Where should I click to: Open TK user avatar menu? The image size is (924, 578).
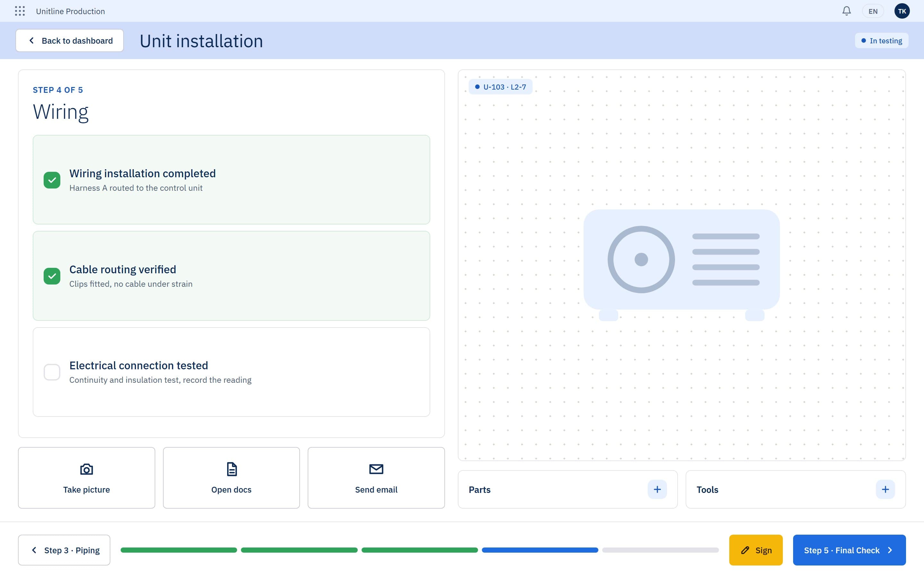coord(902,11)
